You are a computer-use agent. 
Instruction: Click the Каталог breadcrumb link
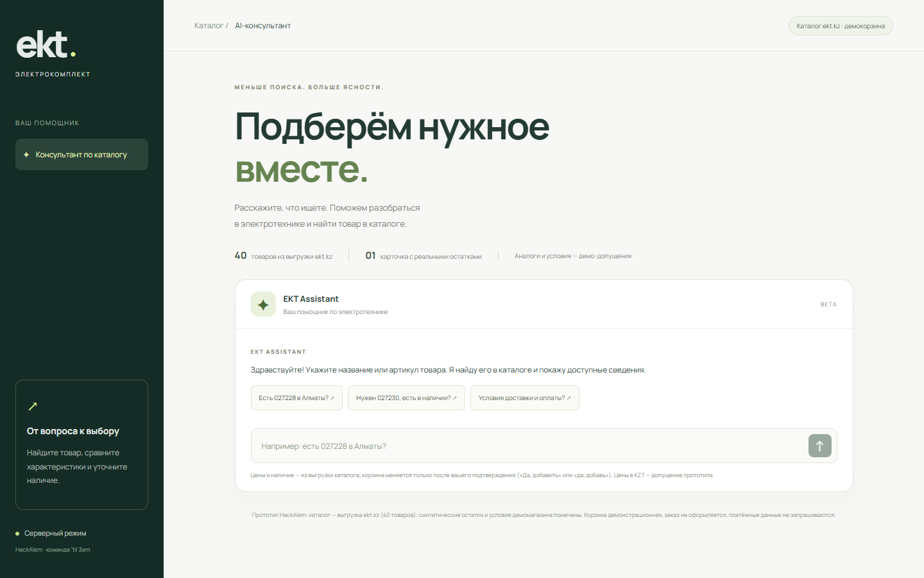[x=209, y=26]
